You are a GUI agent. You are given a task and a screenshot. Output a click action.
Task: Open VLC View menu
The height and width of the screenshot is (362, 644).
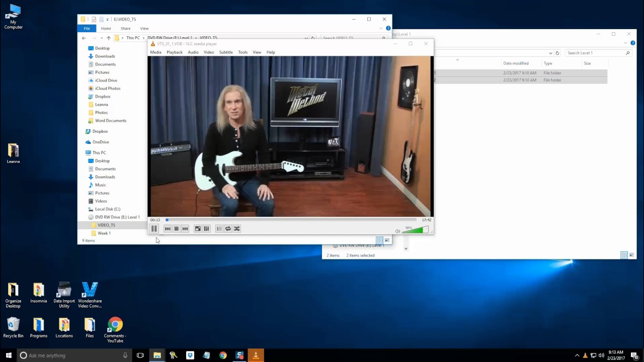click(257, 52)
